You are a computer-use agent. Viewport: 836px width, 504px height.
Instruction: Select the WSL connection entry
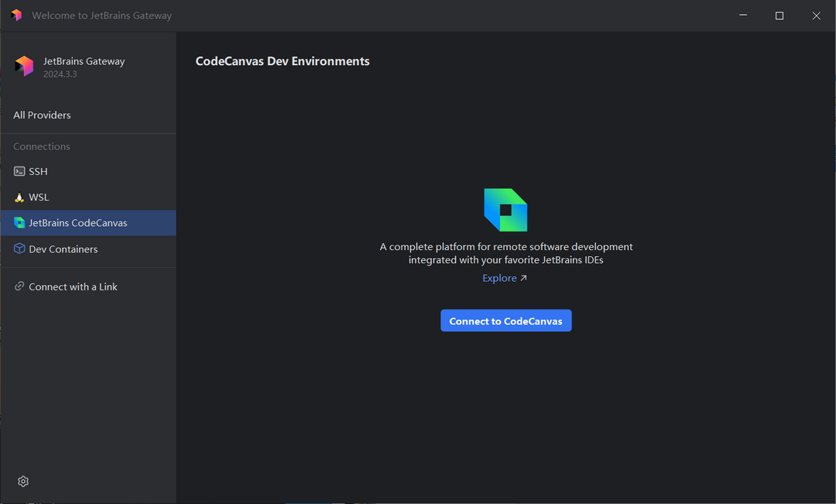pos(39,197)
